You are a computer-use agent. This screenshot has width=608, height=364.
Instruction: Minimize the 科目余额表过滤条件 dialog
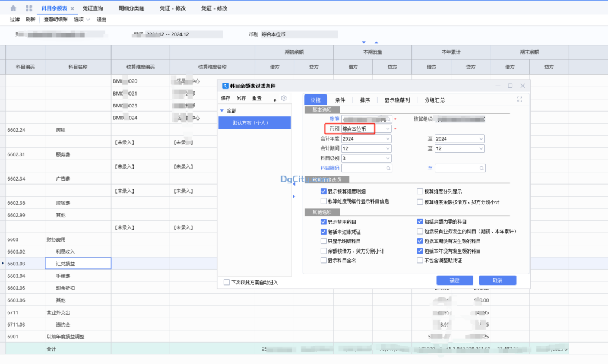[498, 86]
